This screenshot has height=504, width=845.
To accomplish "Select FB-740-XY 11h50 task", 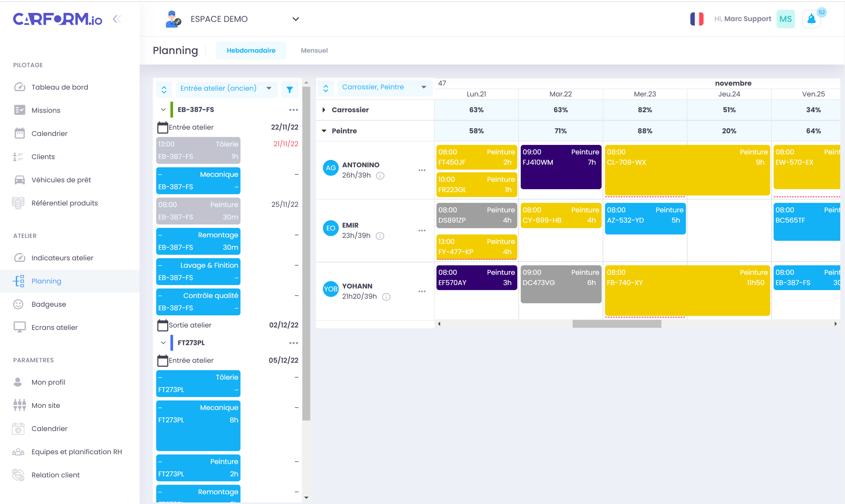I will click(687, 290).
